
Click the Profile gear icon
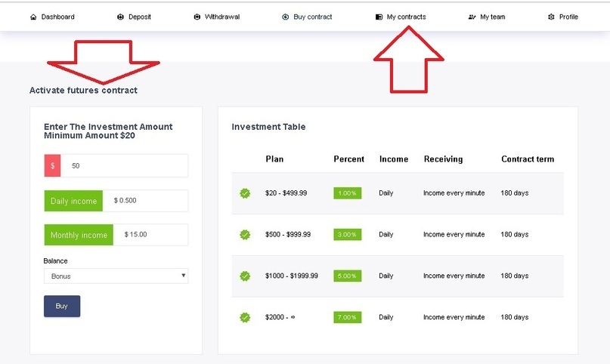[x=551, y=17]
